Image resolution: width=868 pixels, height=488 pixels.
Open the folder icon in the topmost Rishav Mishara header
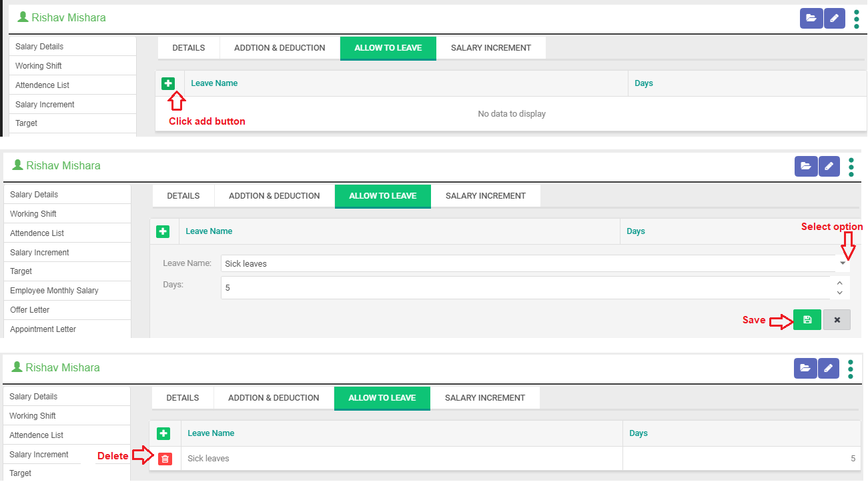coord(811,19)
